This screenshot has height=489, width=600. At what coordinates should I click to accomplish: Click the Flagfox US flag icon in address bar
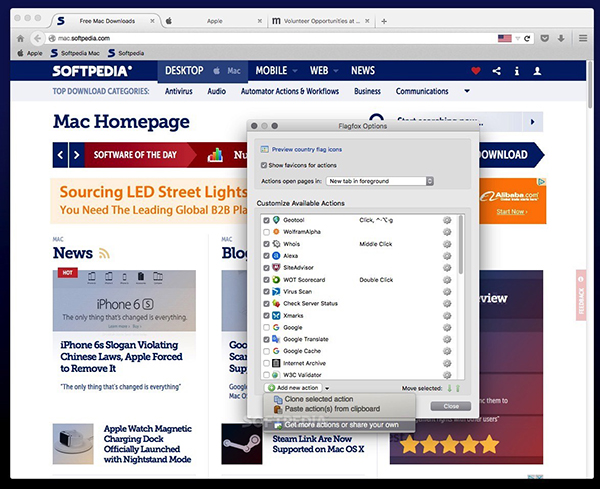[504, 38]
